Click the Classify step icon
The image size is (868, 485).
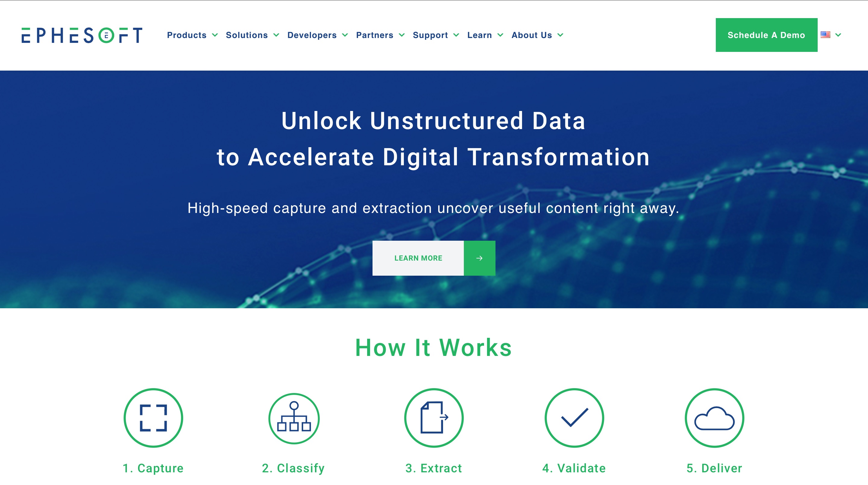(x=292, y=418)
